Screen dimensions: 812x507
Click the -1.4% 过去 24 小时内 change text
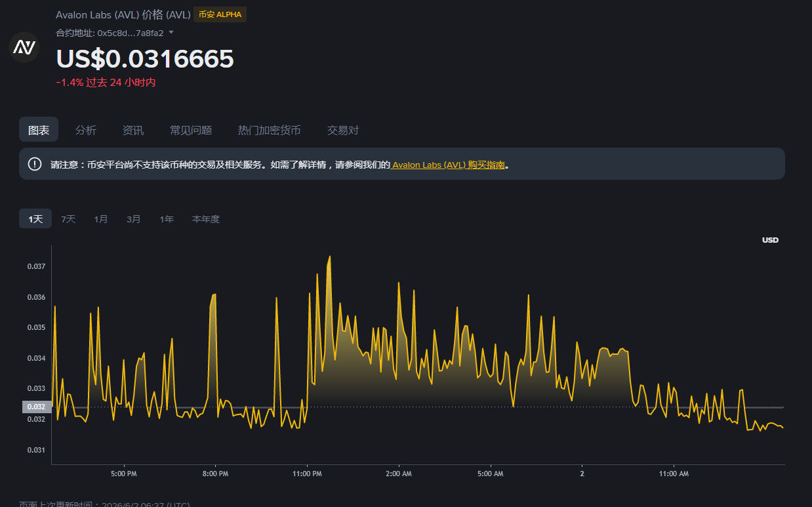[106, 83]
